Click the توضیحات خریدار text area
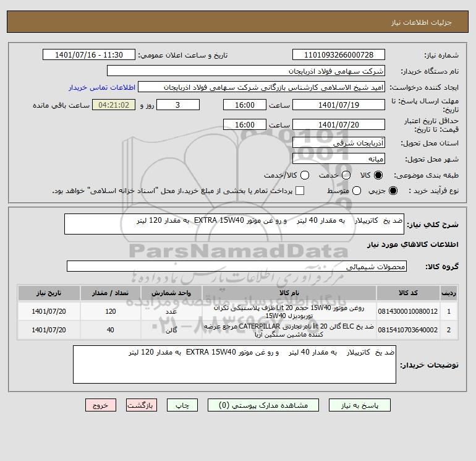The image size is (476, 461). click(x=234, y=364)
